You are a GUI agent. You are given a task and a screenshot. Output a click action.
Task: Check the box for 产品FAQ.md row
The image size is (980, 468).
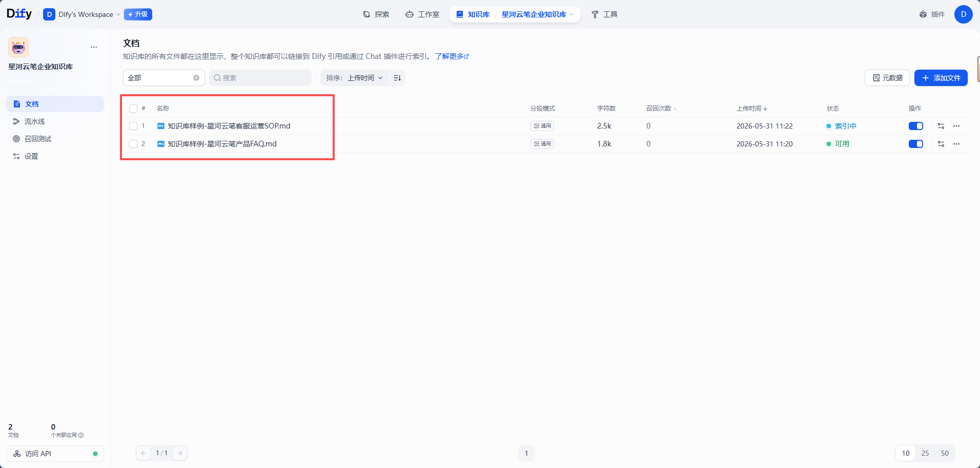[133, 144]
